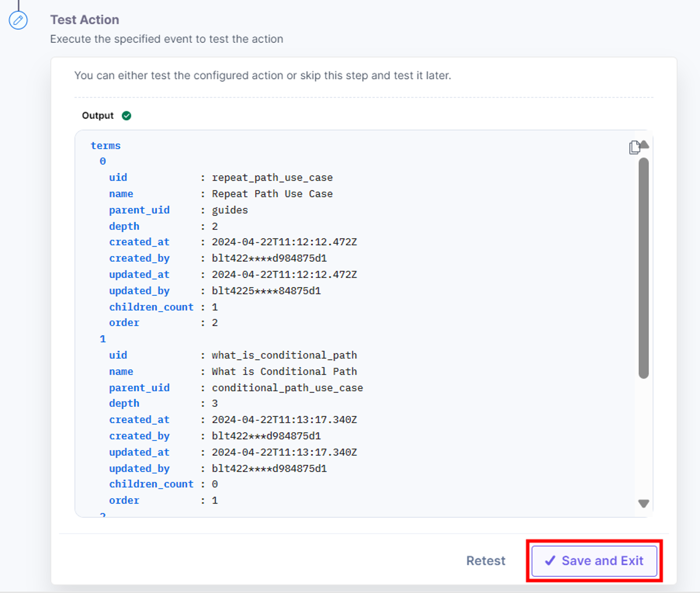
Task: Click the guides parent_uid value
Action: point(230,210)
